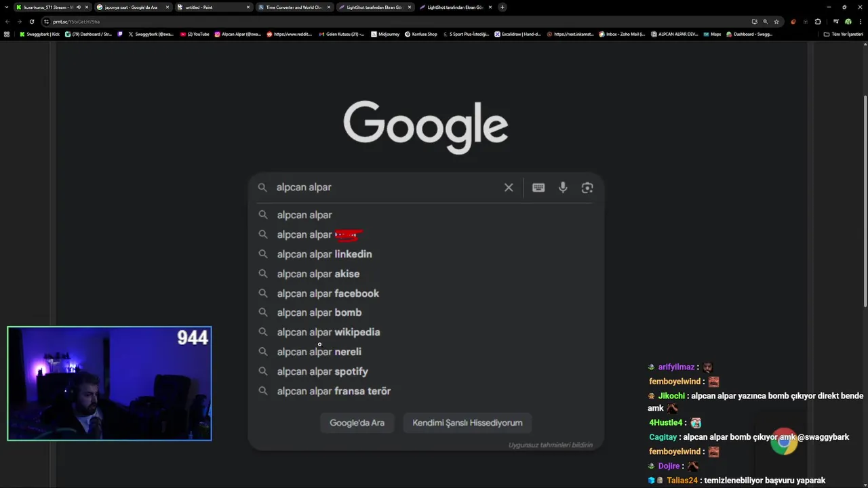Open the 'Tüm Yer İşaretleri' bookmarks folder

pyautogui.click(x=843, y=34)
